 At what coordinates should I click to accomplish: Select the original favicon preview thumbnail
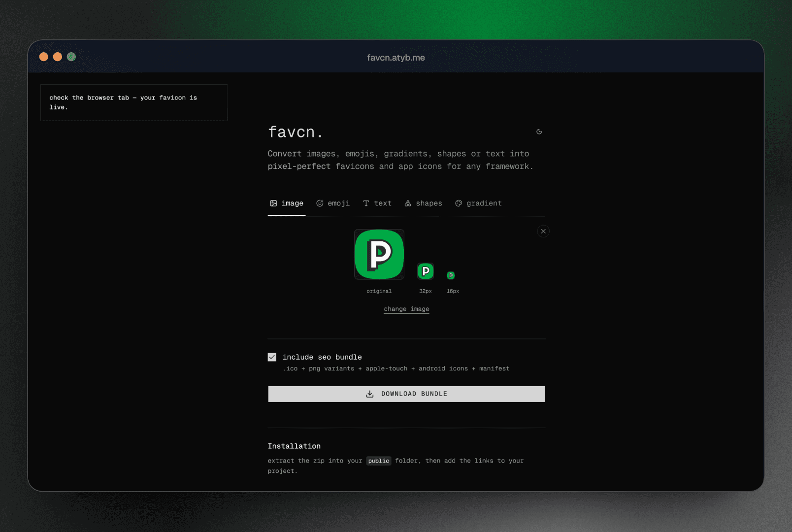(x=379, y=254)
